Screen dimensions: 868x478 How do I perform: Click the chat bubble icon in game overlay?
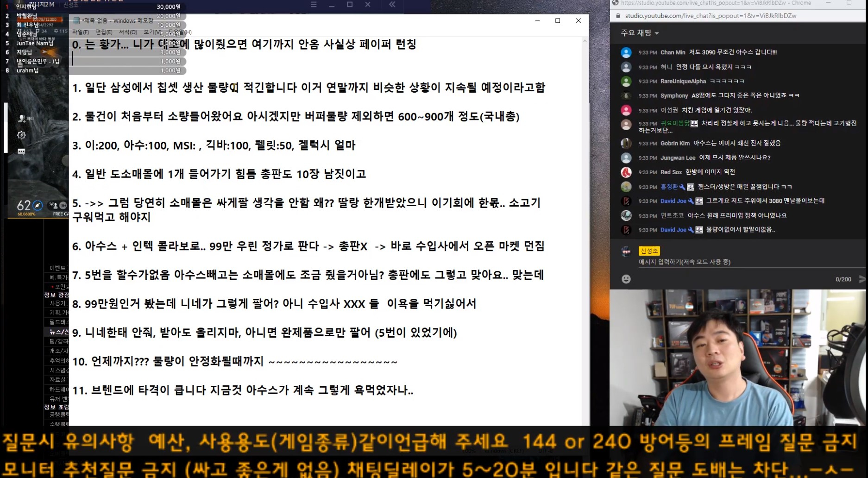click(x=21, y=151)
